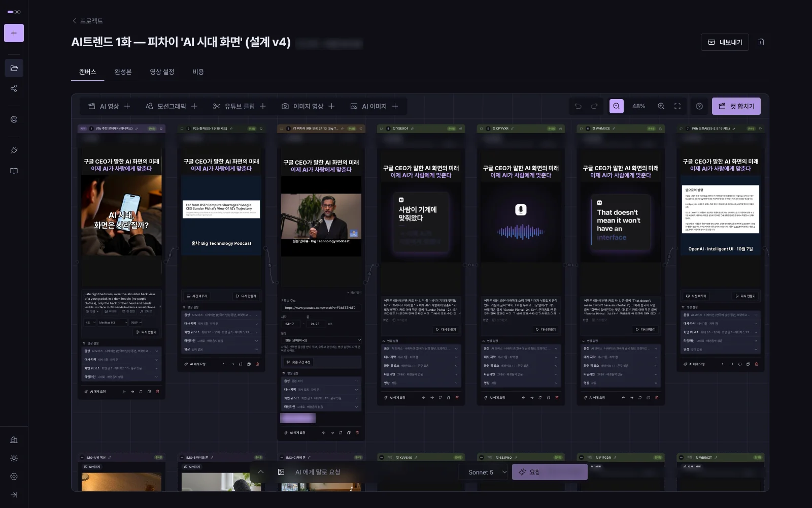Screen dimensions: 812x508
Task: Switch to the 영상 설정 tab
Action: [162, 72]
